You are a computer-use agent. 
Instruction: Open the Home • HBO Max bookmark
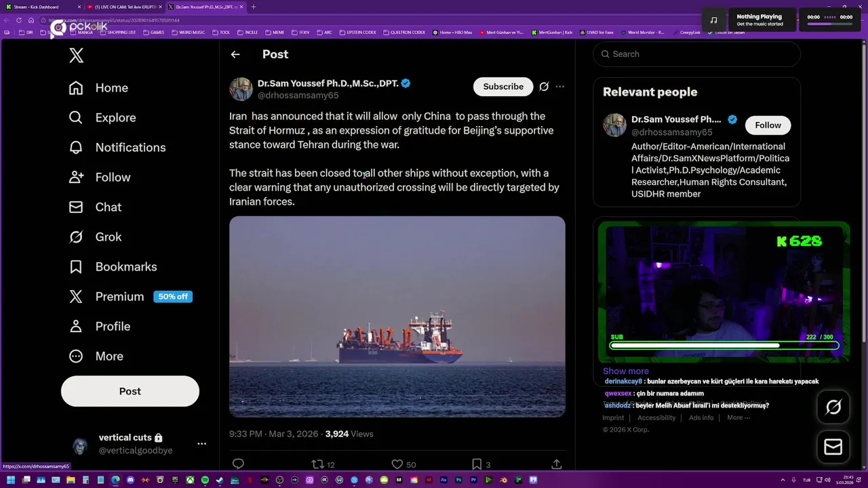point(452,33)
